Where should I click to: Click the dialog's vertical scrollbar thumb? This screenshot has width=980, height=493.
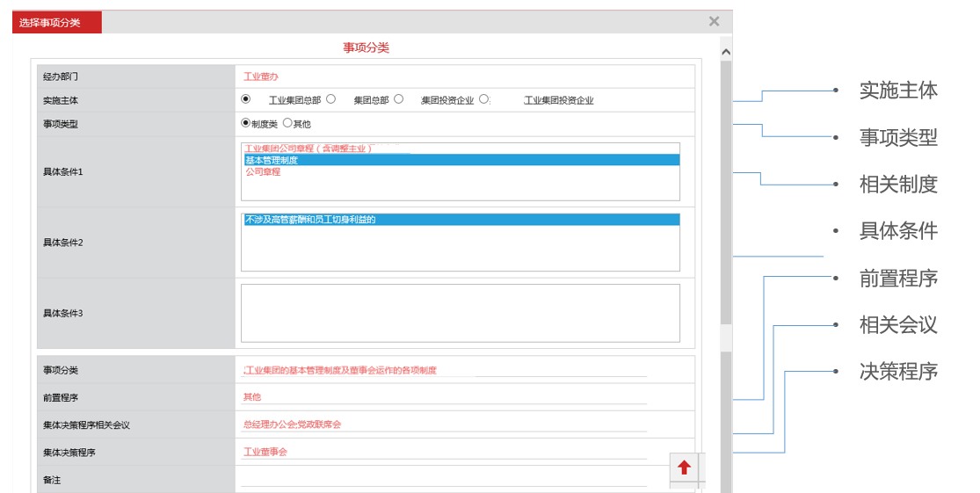(x=725, y=193)
